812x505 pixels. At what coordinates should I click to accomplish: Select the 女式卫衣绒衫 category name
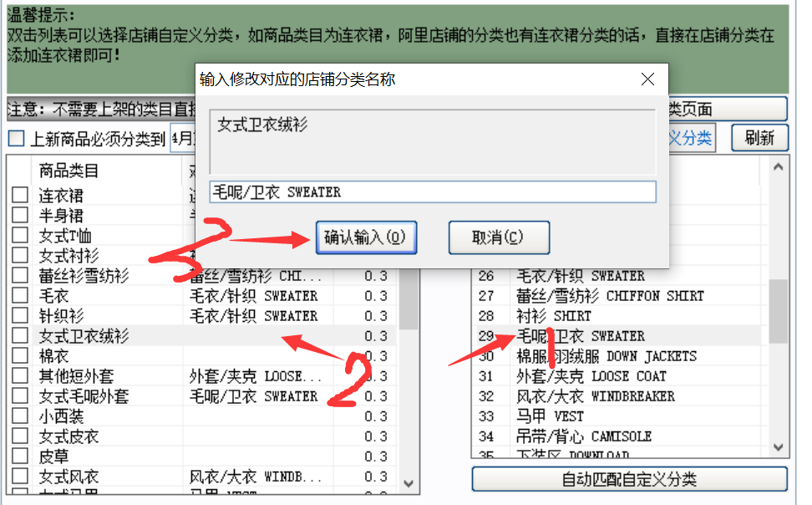[84, 336]
